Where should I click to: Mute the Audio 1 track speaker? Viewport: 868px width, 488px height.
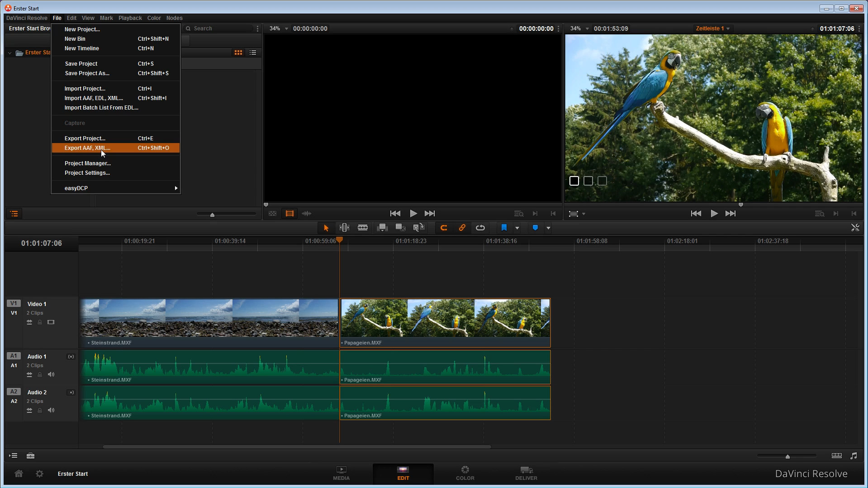[x=51, y=374]
